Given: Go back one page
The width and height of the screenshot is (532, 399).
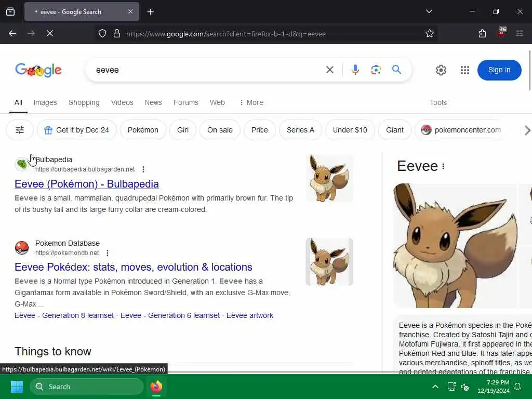Looking at the screenshot, I should (x=12, y=33).
